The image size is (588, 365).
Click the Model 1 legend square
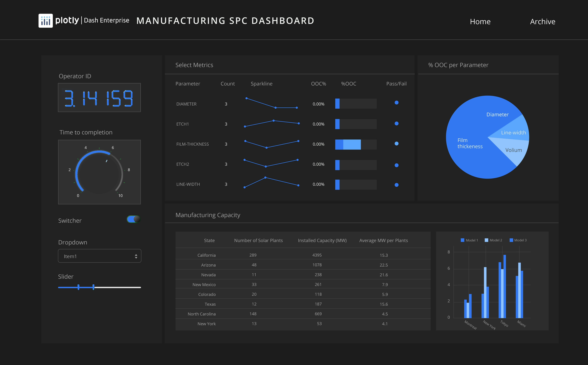point(462,240)
